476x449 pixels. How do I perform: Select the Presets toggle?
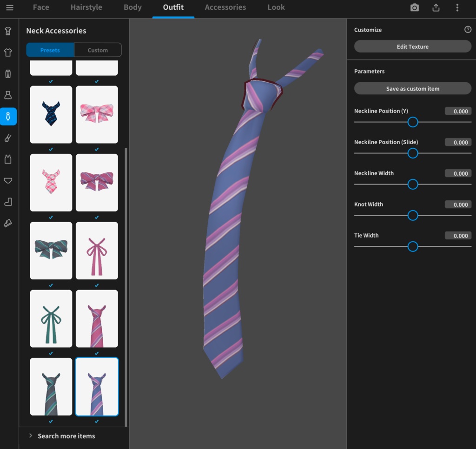click(50, 50)
